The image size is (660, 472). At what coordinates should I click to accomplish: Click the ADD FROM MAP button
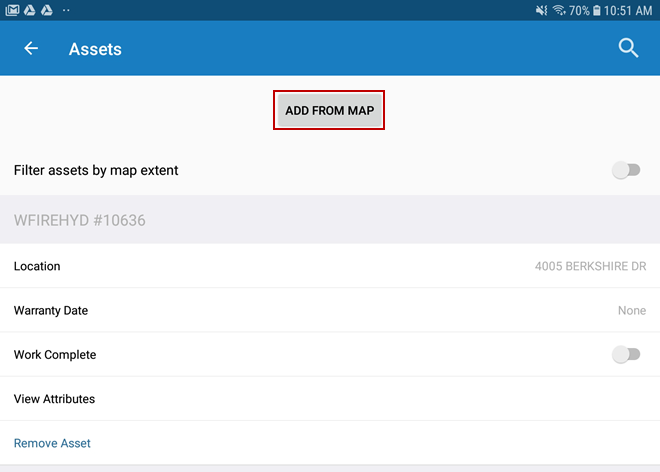(329, 110)
